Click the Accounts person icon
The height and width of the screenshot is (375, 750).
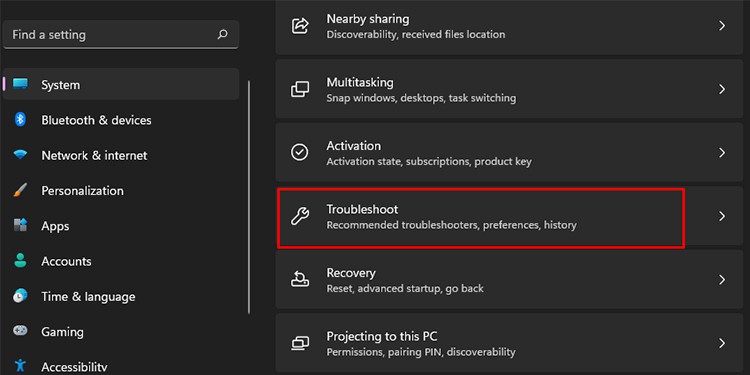coord(20,261)
